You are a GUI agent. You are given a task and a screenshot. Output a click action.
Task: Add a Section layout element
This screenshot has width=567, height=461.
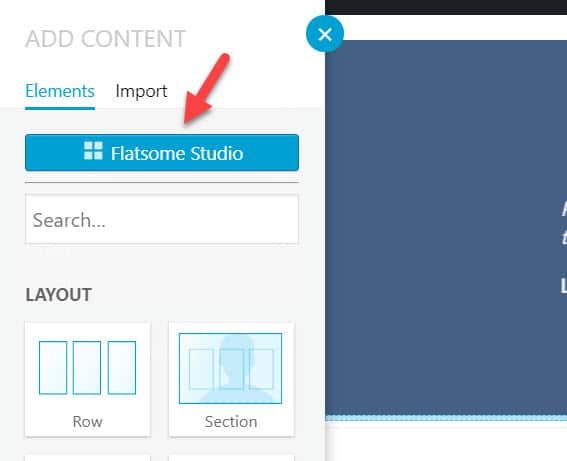[231, 379]
